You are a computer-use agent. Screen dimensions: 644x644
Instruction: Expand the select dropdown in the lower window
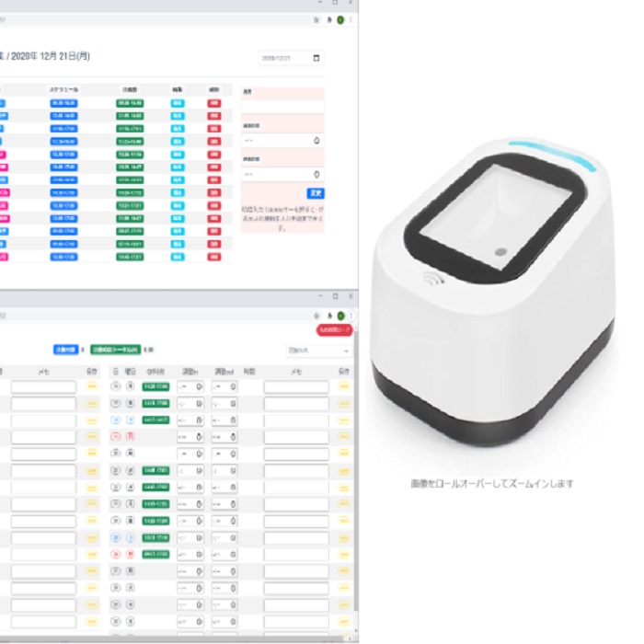318,351
